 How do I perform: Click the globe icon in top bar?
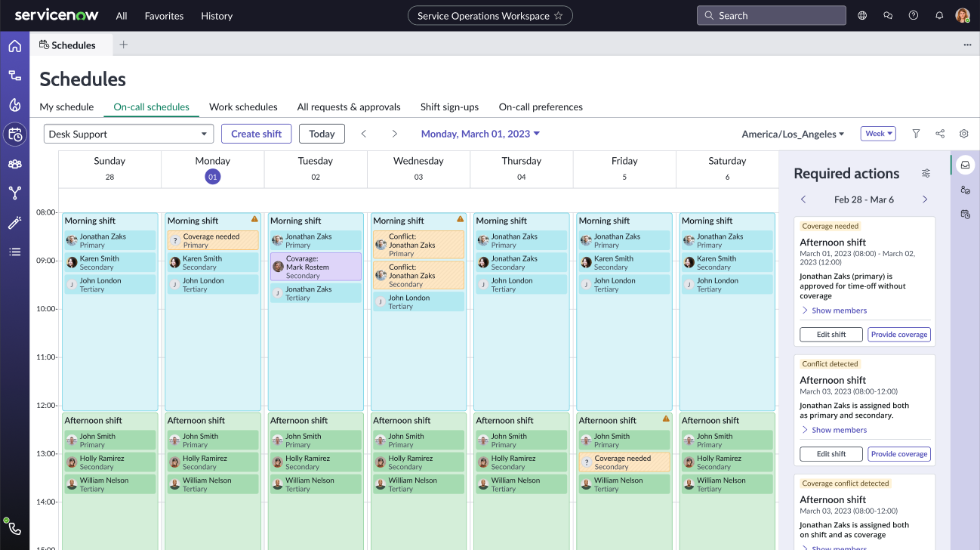click(x=863, y=15)
